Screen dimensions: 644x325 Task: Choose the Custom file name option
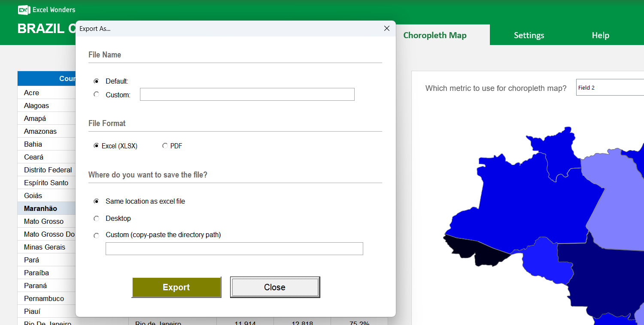pyautogui.click(x=96, y=94)
